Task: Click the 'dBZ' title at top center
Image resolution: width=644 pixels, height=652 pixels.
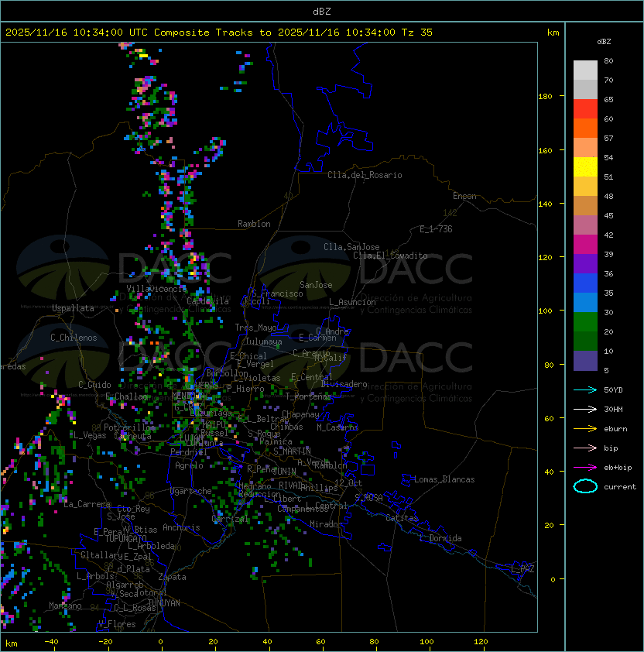Action: [x=322, y=12]
